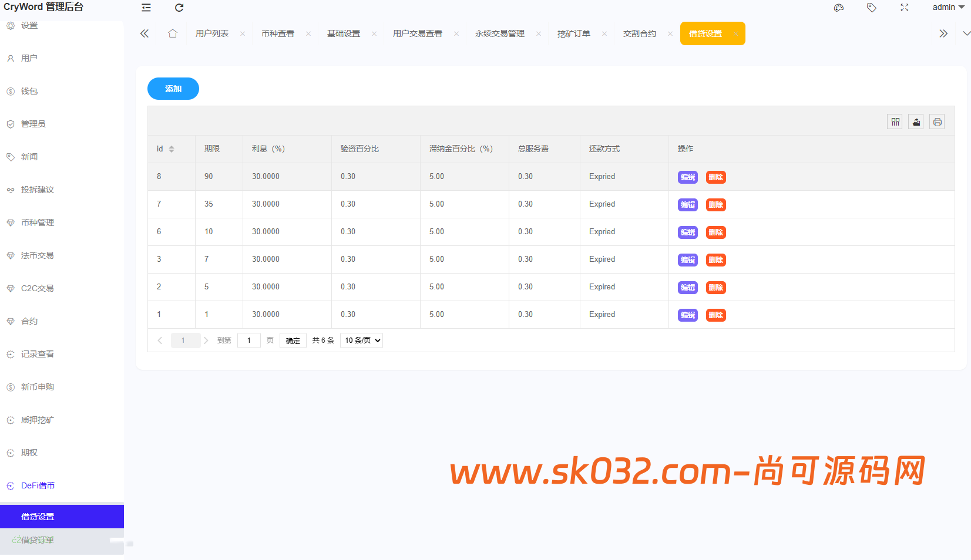The width and height of the screenshot is (971, 560).
Task: Close the 交割合约 tab
Action: point(670,34)
